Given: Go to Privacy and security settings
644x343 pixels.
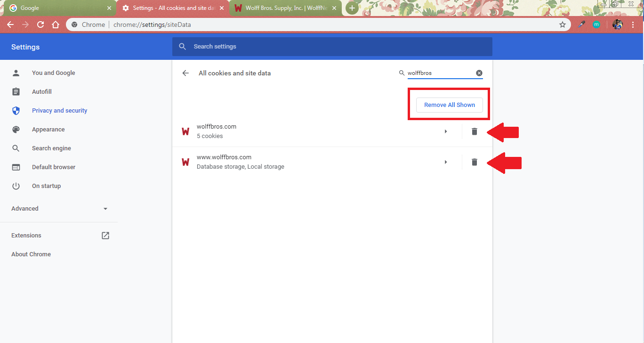Looking at the screenshot, I should tap(59, 111).
